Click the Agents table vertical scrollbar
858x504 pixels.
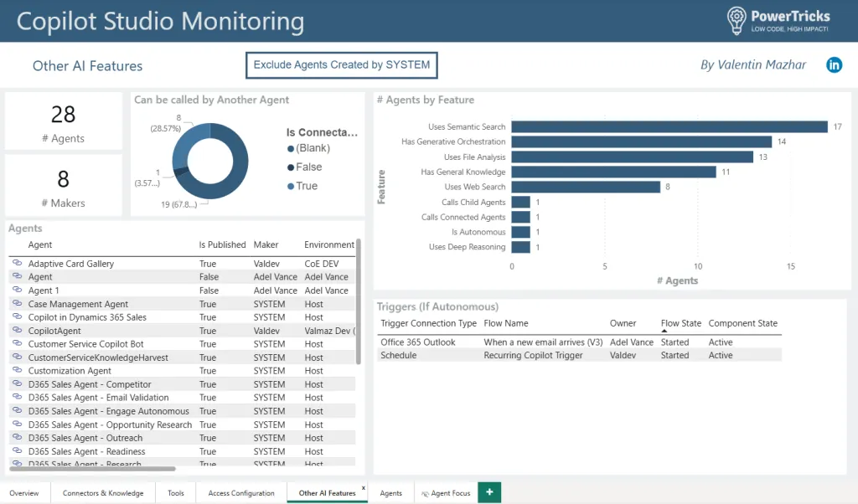click(359, 301)
